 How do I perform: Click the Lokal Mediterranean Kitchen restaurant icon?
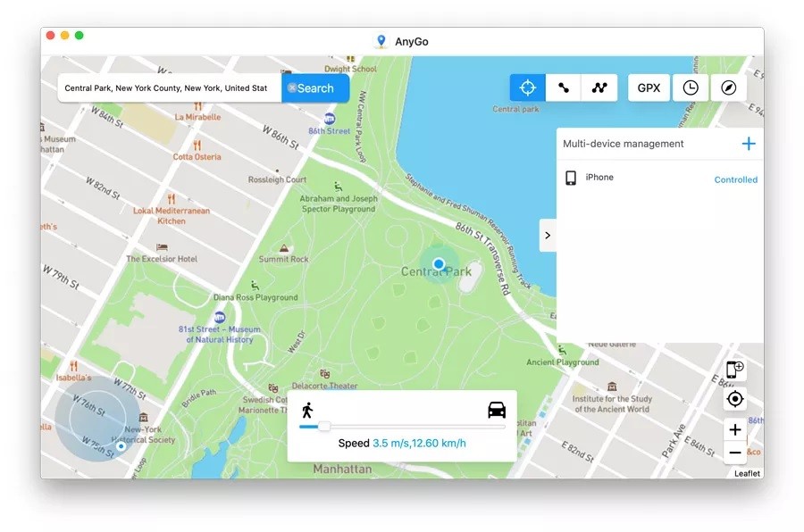172,199
